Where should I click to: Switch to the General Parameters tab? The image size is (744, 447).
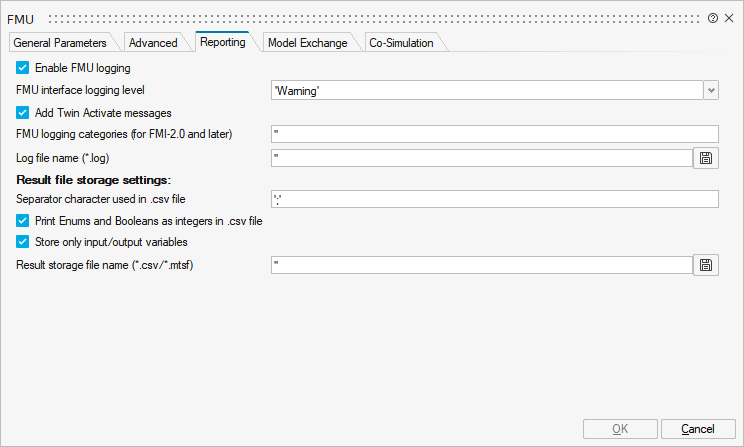point(59,43)
